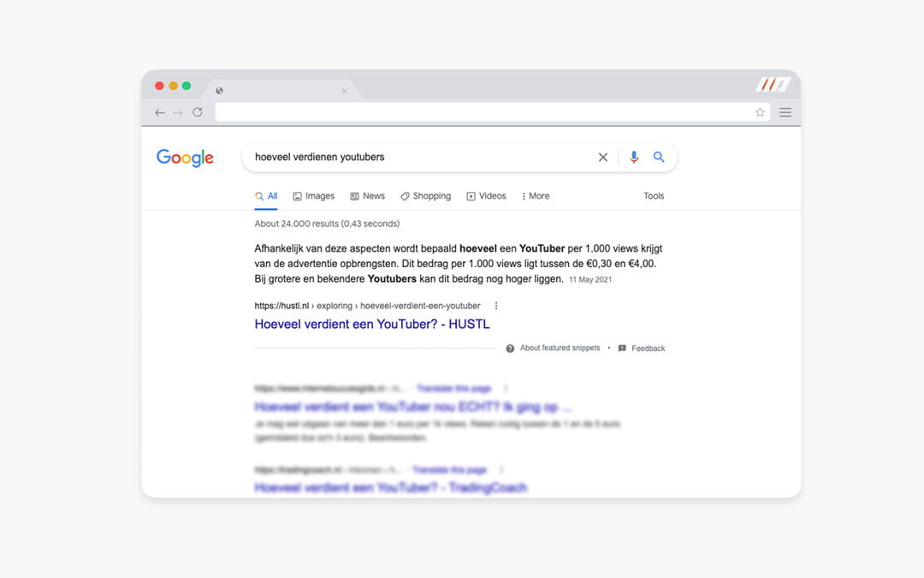Select the All results tab
Screen dimensions: 924x578
click(x=266, y=196)
